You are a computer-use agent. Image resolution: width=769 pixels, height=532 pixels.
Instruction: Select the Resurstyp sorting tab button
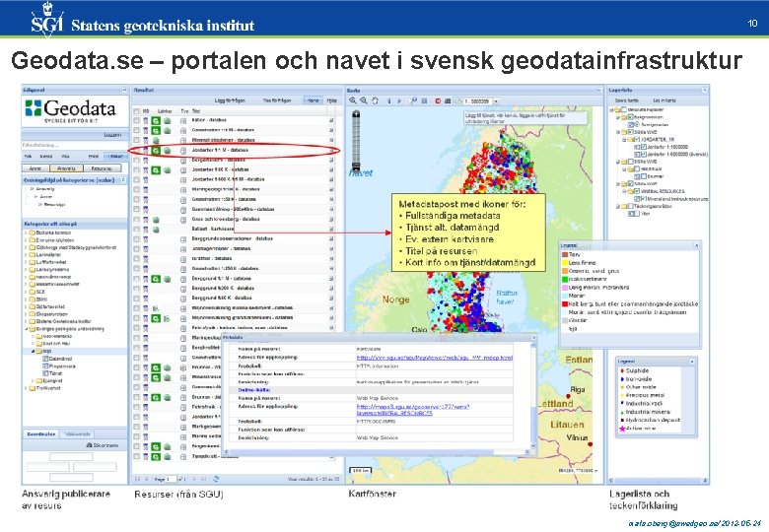[102, 168]
